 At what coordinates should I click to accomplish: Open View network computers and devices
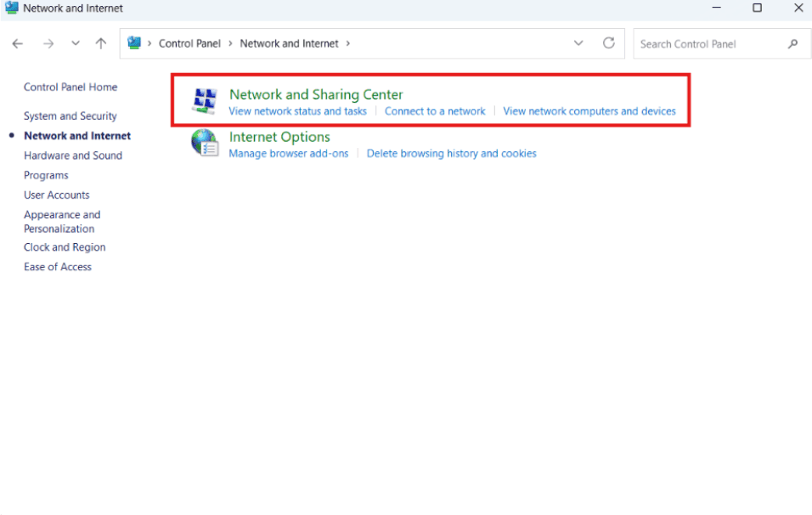pos(589,110)
